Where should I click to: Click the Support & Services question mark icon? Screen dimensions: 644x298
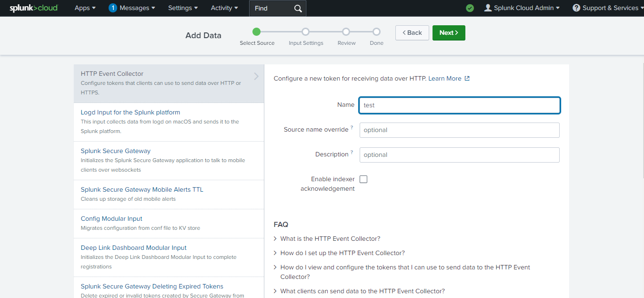[575, 8]
